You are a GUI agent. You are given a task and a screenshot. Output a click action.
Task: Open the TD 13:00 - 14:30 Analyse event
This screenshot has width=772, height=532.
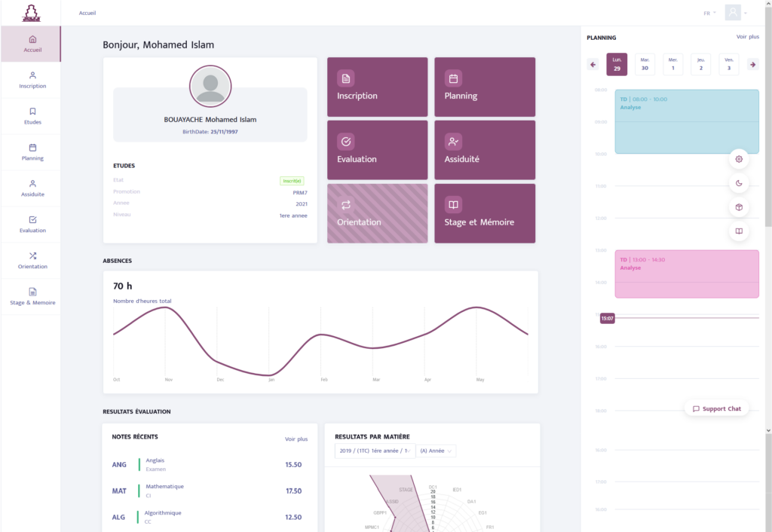[x=686, y=274]
